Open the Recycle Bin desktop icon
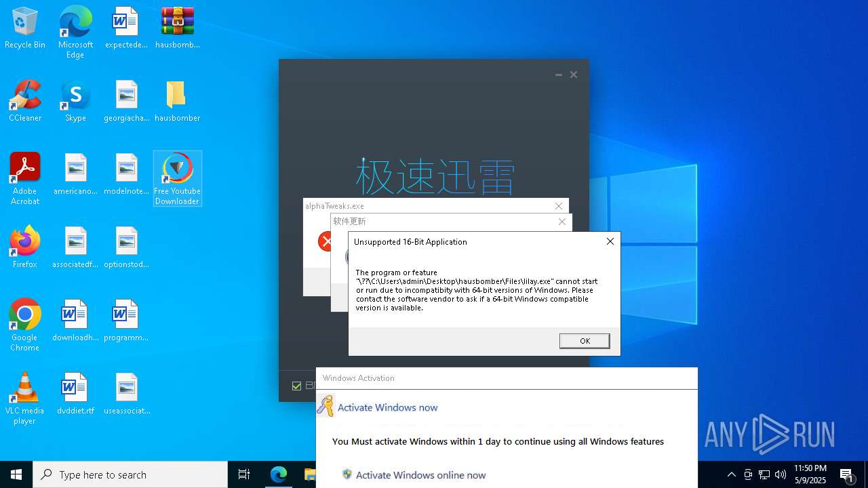The height and width of the screenshot is (488, 868). pyautogui.click(x=25, y=28)
